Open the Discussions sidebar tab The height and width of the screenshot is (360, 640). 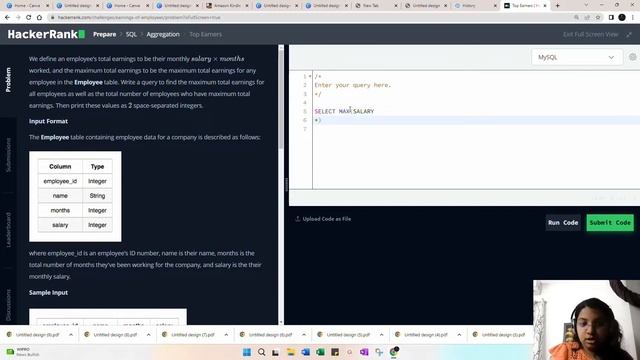pyautogui.click(x=8, y=305)
